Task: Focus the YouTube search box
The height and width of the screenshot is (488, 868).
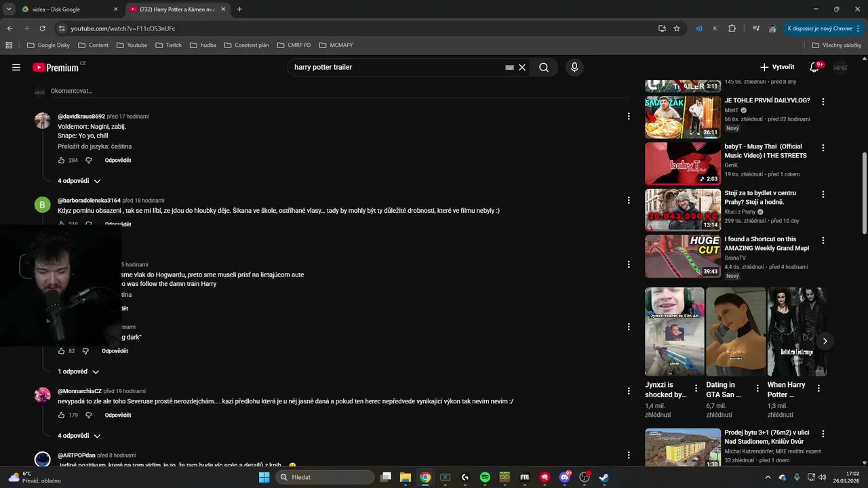Action: (397, 67)
